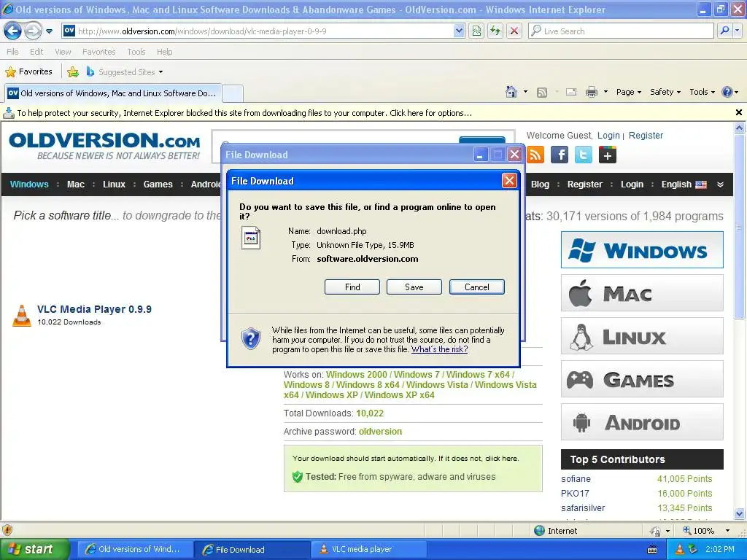This screenshot has height=560, width=747.
Task: Open the File menu
Action: pos(13,52)
